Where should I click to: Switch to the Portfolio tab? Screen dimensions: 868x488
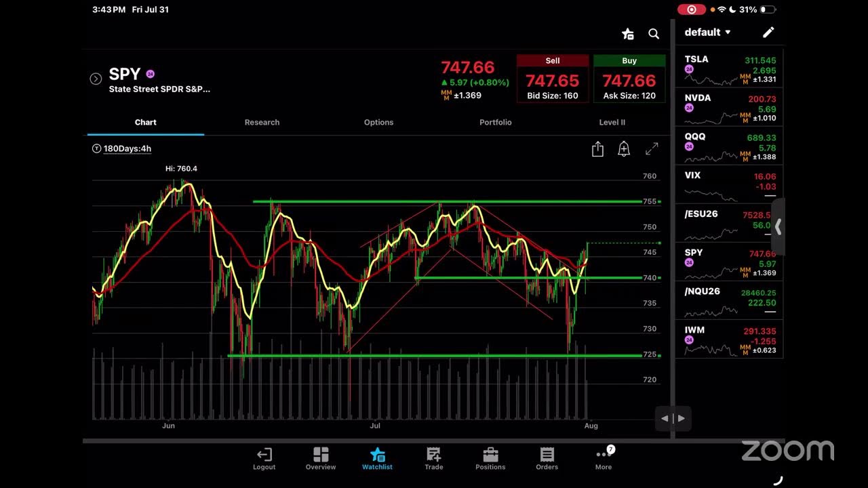point(496,123)
